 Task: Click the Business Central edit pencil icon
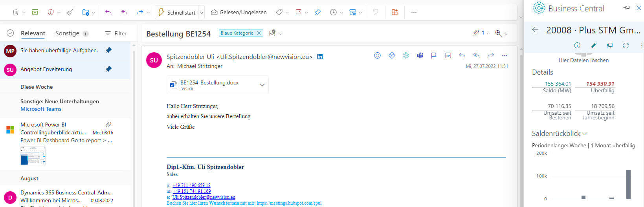594,46
